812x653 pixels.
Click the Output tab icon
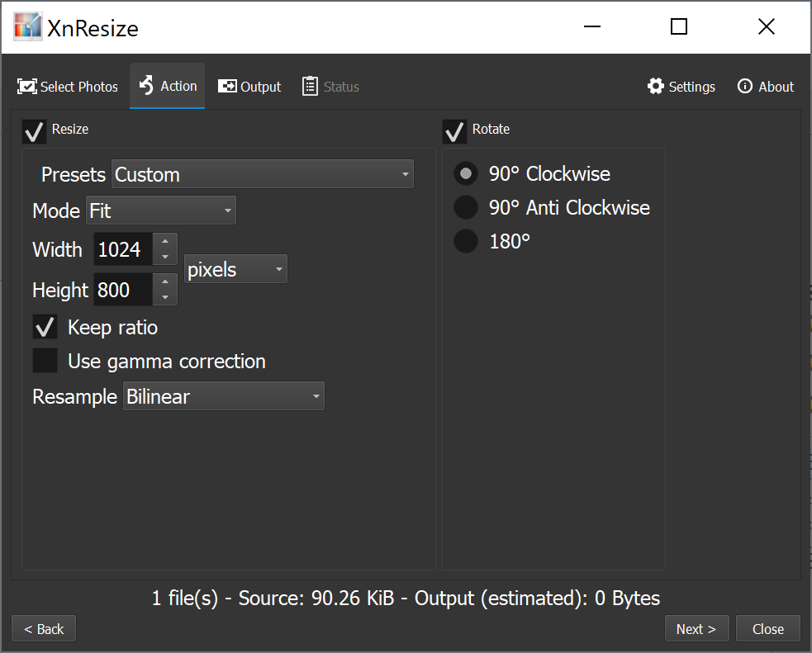point(227,87)
